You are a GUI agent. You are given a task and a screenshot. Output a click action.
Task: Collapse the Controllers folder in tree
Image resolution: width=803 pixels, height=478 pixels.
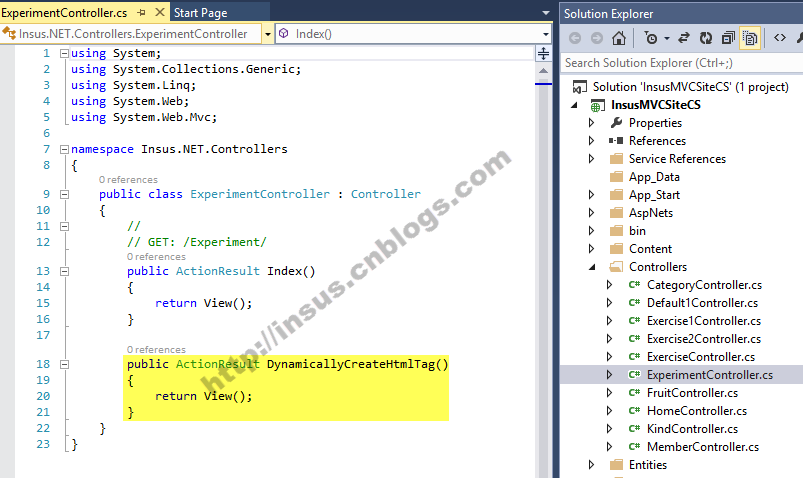click(x=592, y=267)
